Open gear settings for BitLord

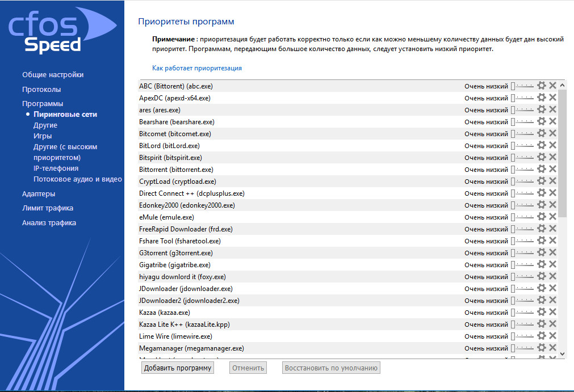click(542, 145)
